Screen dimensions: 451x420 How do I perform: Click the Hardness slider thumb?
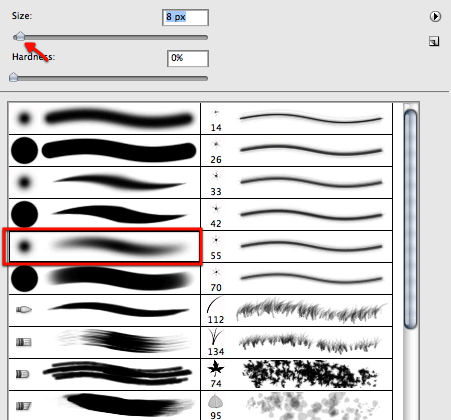pyautogui.click(x=13, y=77)
